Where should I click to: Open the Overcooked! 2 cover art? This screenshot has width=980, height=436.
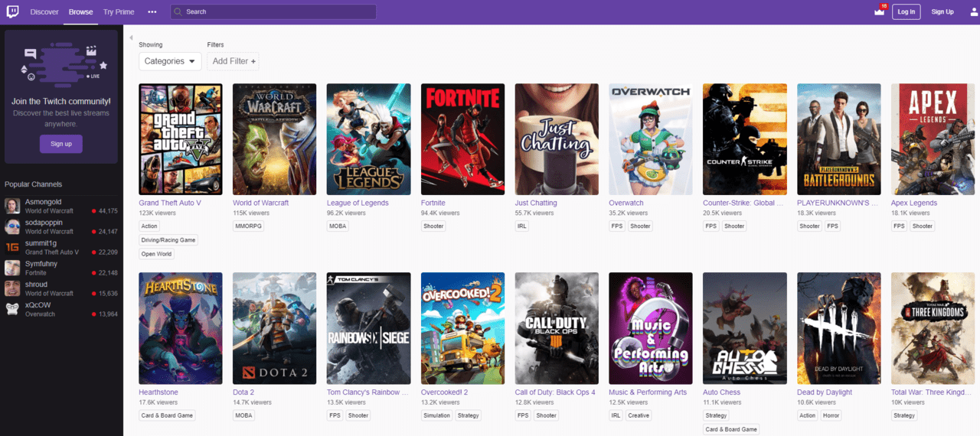click(x=463, y=328)
